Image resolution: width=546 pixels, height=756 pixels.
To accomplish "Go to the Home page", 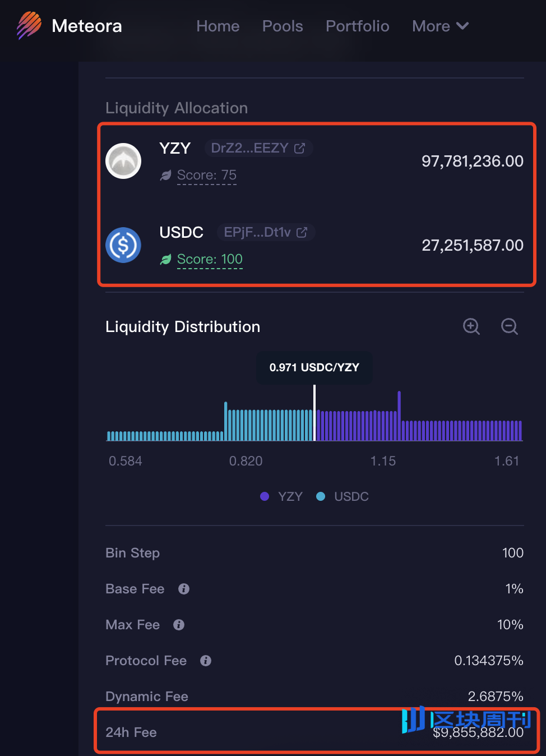I will pyautogui.click(x=218, y=26).
